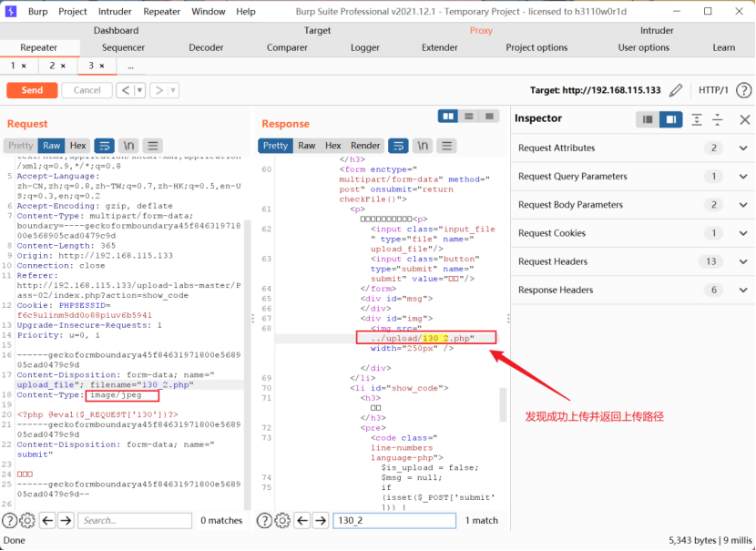The height and width of the screenshot is (551, 756).
Task: Go to next match in Request search
Action: point(66,521)
